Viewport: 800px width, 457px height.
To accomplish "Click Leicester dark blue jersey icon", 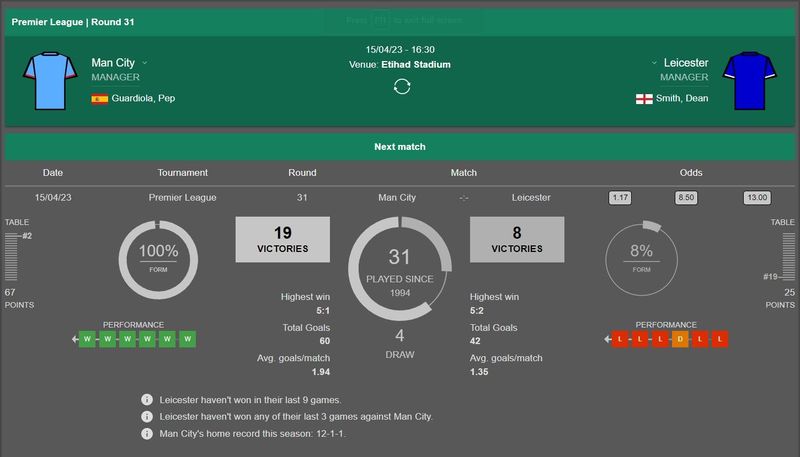I will 749,81.
